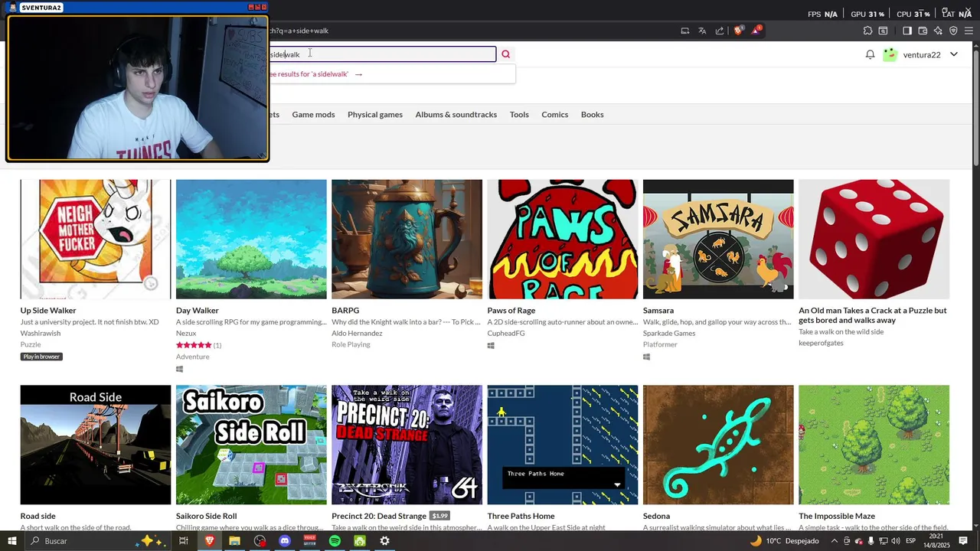Screen dimensions: 980x551
Task: Switch to the Comics tab
Action: tap(555, 115)
